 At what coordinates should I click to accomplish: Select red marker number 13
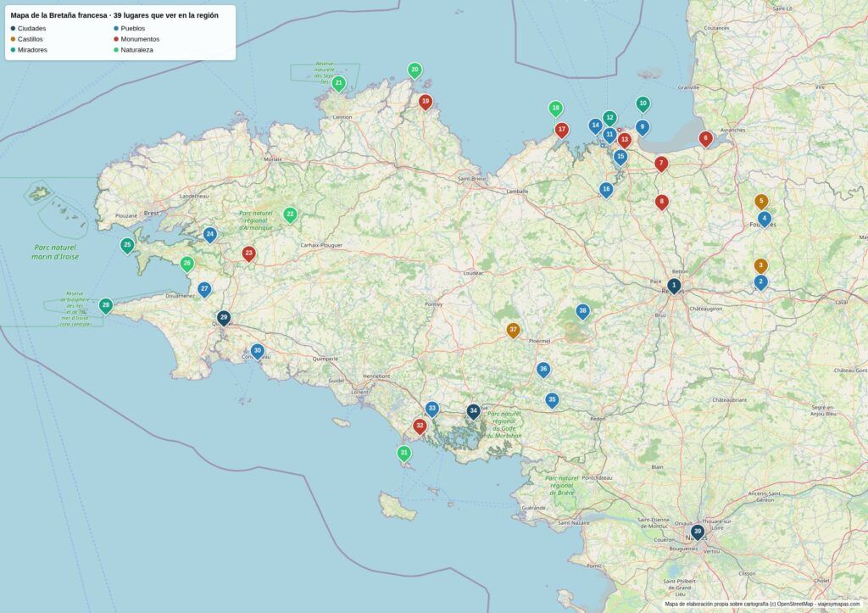click(x=625, y=141)
